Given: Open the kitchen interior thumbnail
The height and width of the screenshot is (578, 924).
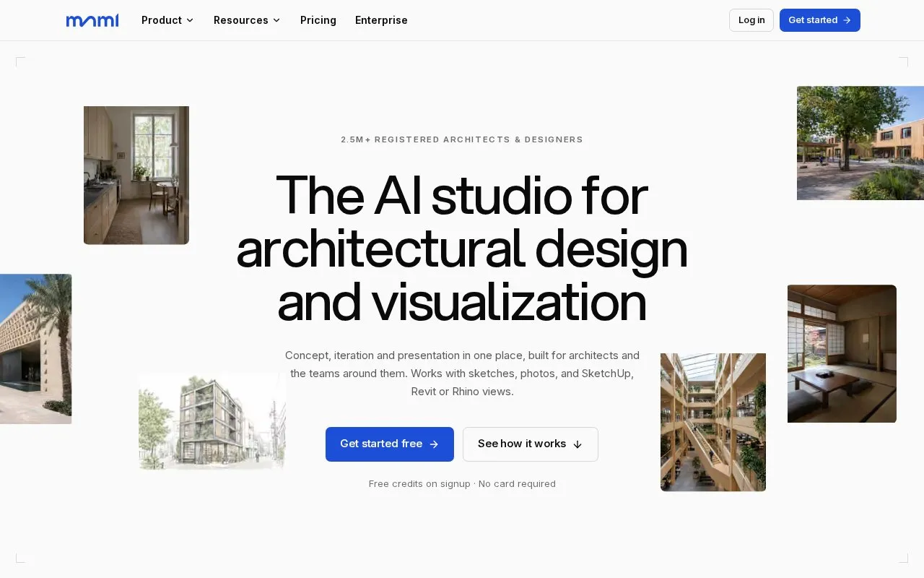Looking at the screenshot, I should tap(136, 176).
